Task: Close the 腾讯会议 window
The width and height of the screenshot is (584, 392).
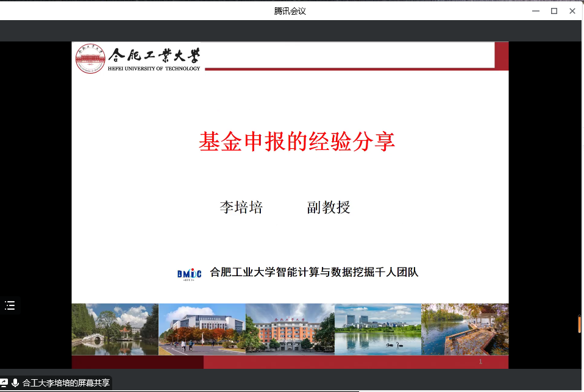Action: tap(572, 10)
